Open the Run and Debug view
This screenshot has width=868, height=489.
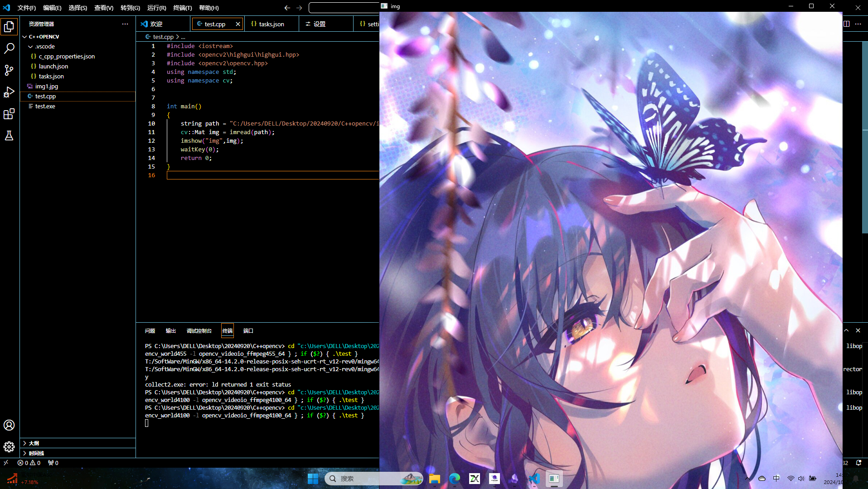[9, 92]
